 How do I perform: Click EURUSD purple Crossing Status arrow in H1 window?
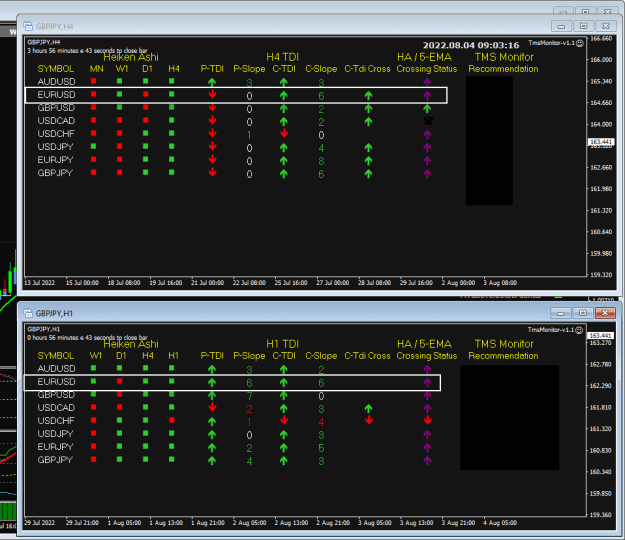pos(427,383)
